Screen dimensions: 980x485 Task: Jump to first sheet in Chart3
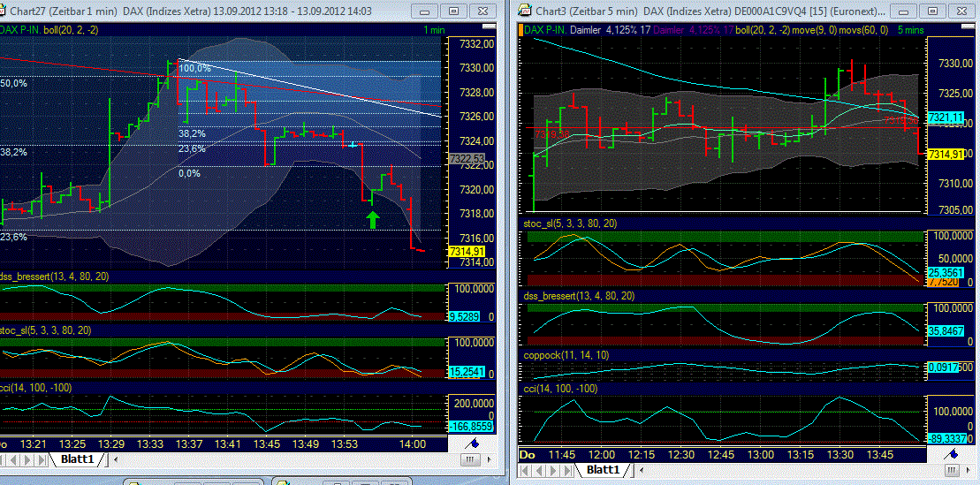[x=527, y=469]
